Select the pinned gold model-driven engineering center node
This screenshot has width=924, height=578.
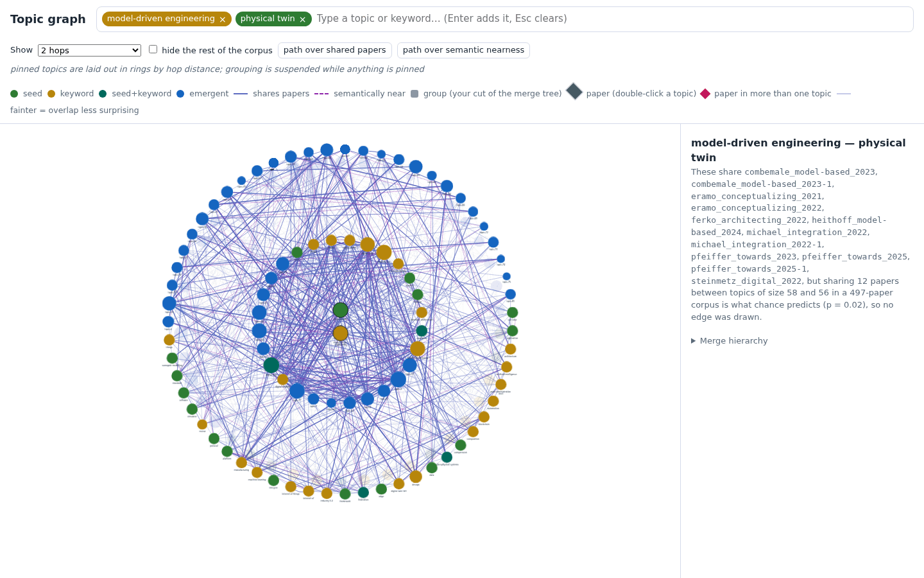click(x=341, y=333)
